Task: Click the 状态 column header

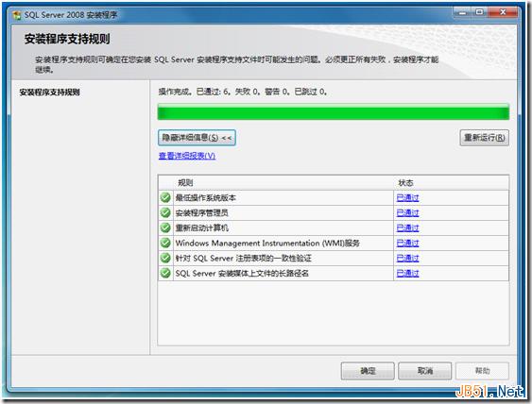Action: 405,183
